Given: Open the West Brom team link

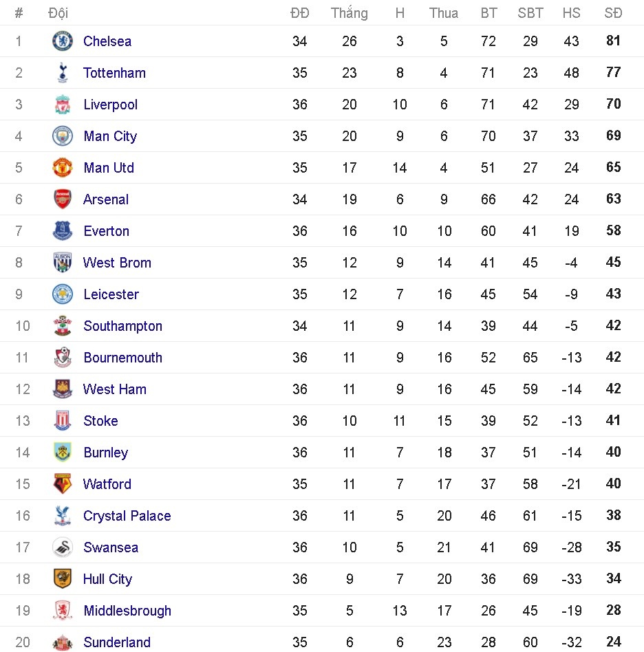Looking at the screenshot, I should (x=117, y=263).
